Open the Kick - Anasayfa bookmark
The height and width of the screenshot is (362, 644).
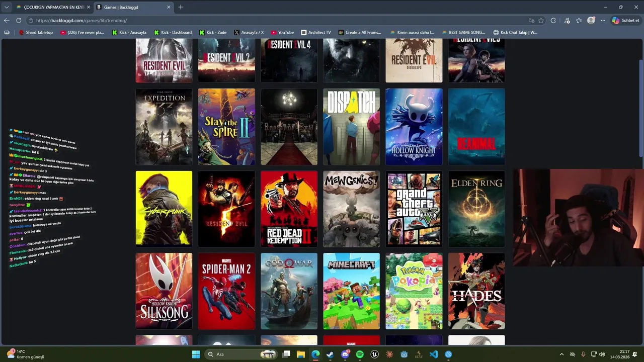129,32
